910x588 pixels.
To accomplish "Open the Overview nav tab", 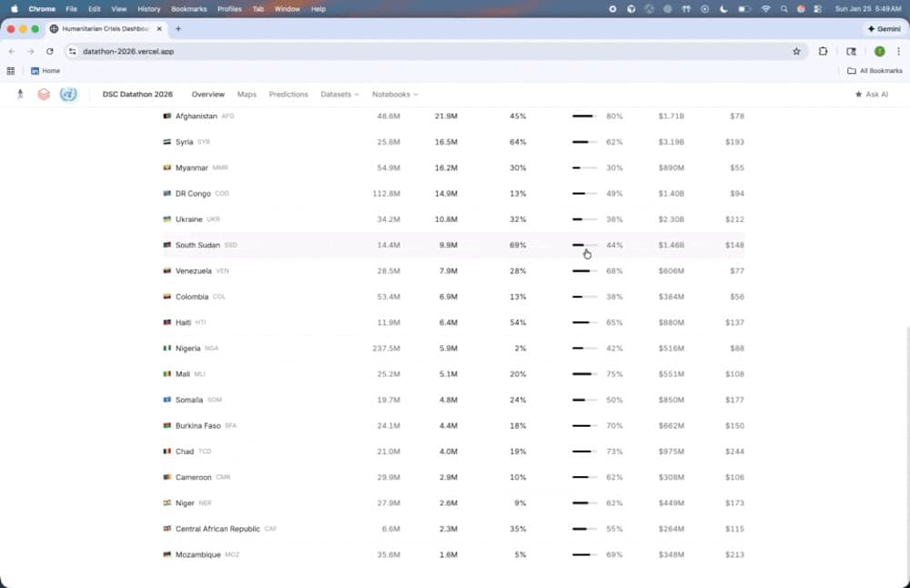I will click(x=207, y=94).
